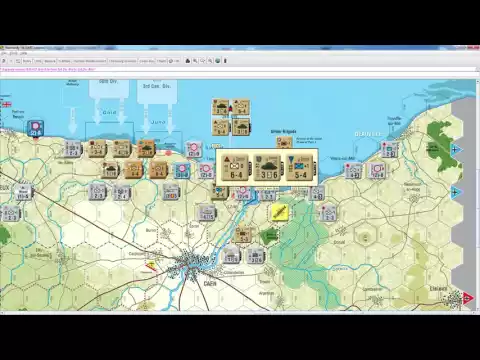Screen dimensions: 480x360
Task: Select the upper-left counter in the offshore stack
Action: [x=221, y=107]
